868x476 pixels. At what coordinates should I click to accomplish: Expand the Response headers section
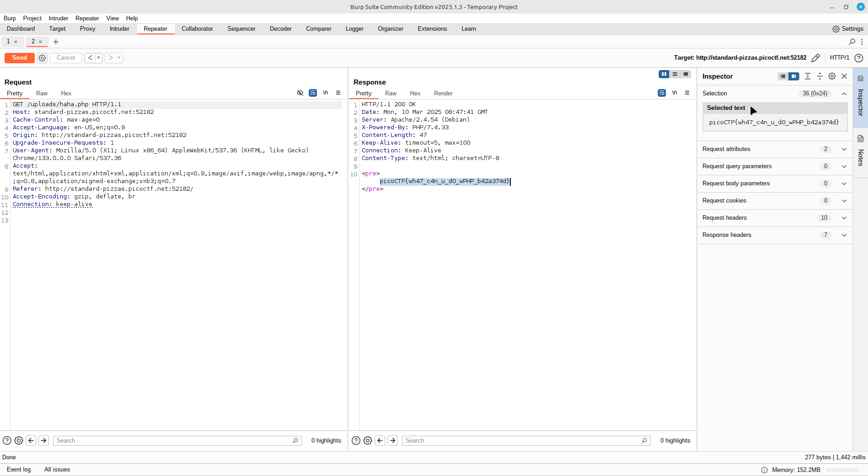pyautogui.click(x=844, y=235)
